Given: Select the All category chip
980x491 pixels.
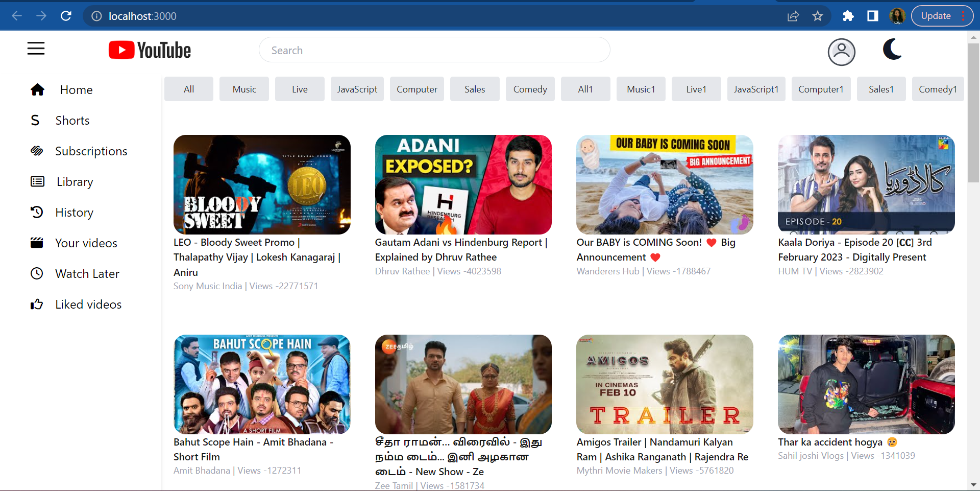Looking at the screenshot, I should click(x=189, y=89).
